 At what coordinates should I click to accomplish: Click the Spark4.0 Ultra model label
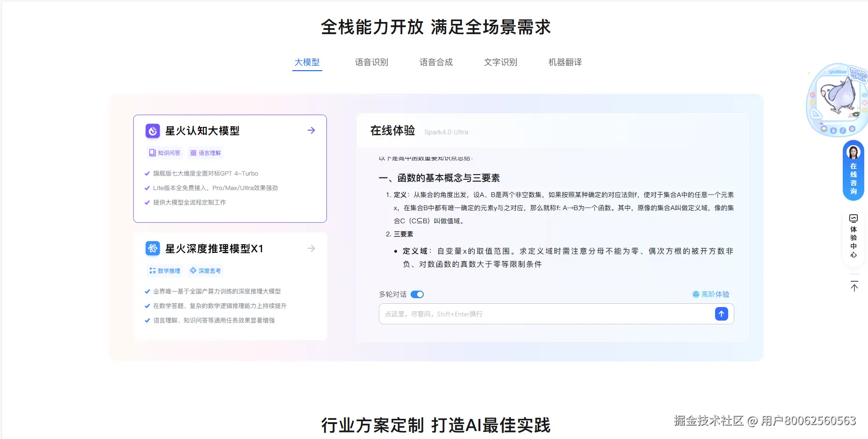click(446, 132)
